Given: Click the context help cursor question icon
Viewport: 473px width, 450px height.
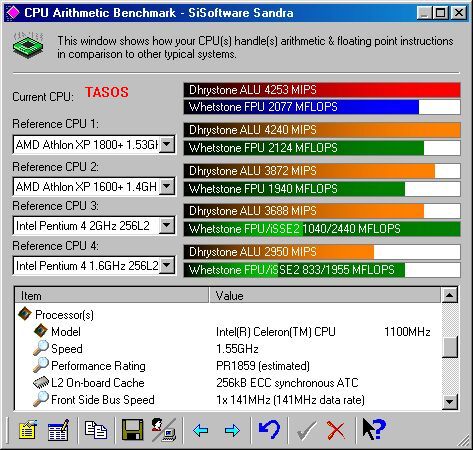Looking at the screenshot, I should (x=374, y=429).
